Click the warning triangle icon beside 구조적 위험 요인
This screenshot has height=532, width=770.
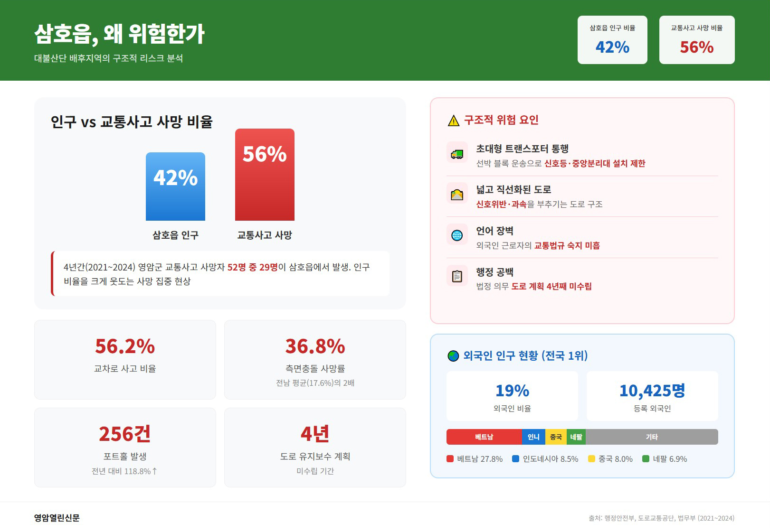[x=454, y=121]
